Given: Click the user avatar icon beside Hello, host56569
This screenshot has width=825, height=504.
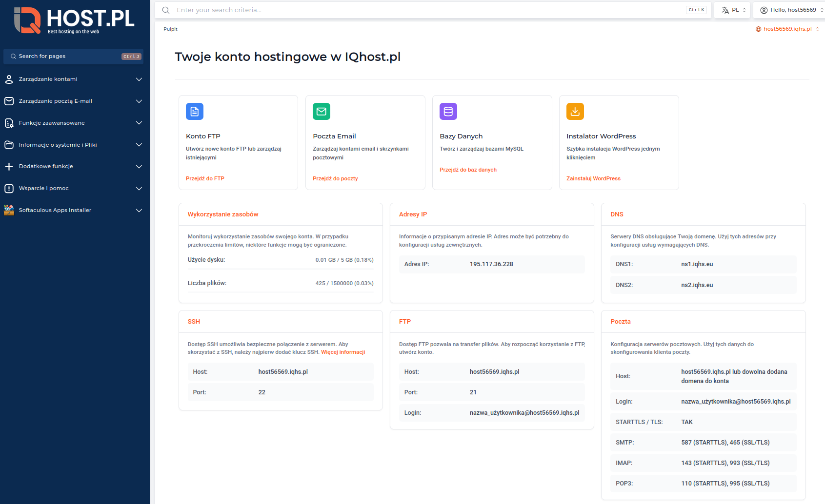Looking at the screenshot, I should [764, 10].
